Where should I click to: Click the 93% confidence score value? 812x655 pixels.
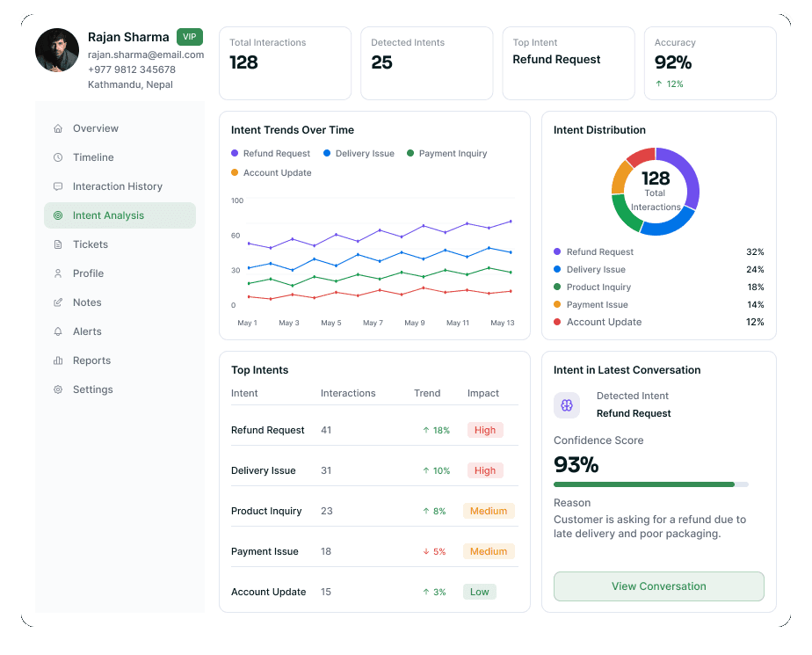click(x=576, y=464)
